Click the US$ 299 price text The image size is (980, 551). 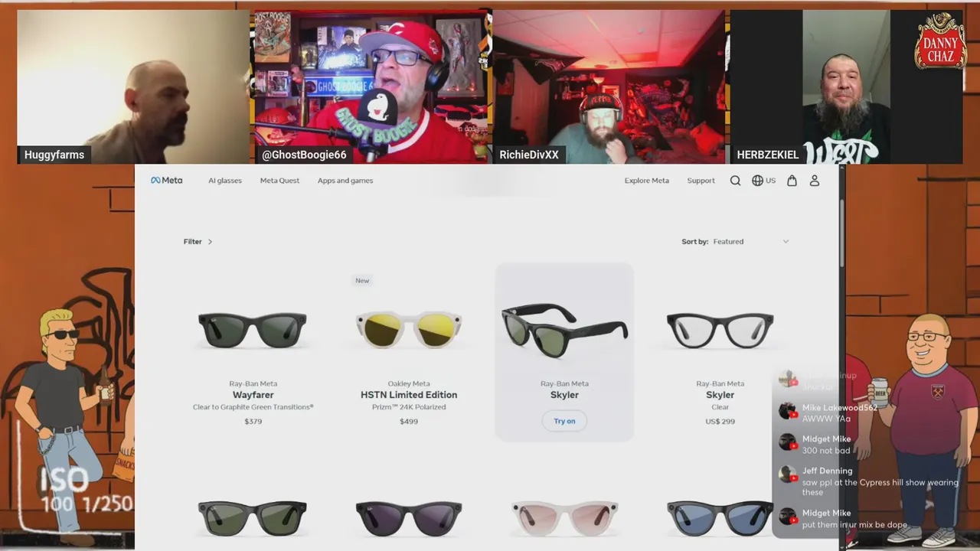click(x=720, y=422)
